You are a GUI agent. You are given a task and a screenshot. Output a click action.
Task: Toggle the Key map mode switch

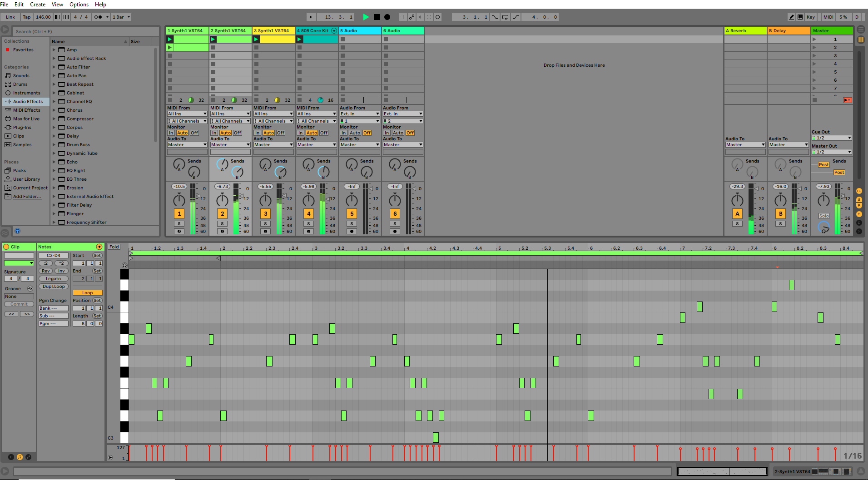coord(811,17)
